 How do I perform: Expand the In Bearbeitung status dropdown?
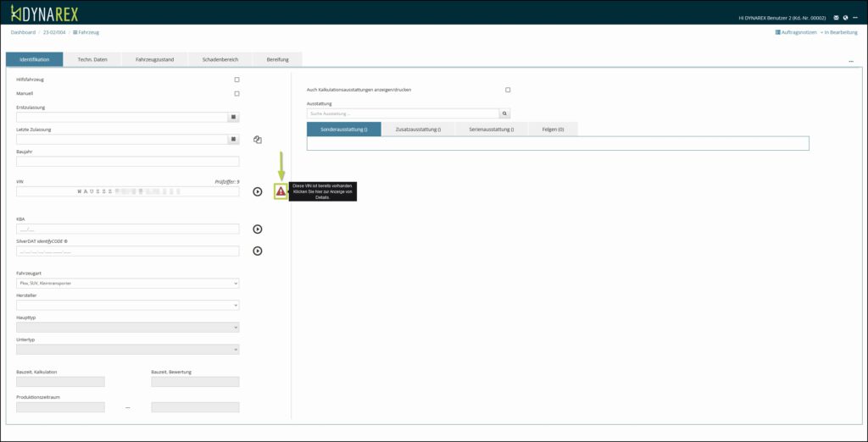pyautogui.click(x=840, y=32)
